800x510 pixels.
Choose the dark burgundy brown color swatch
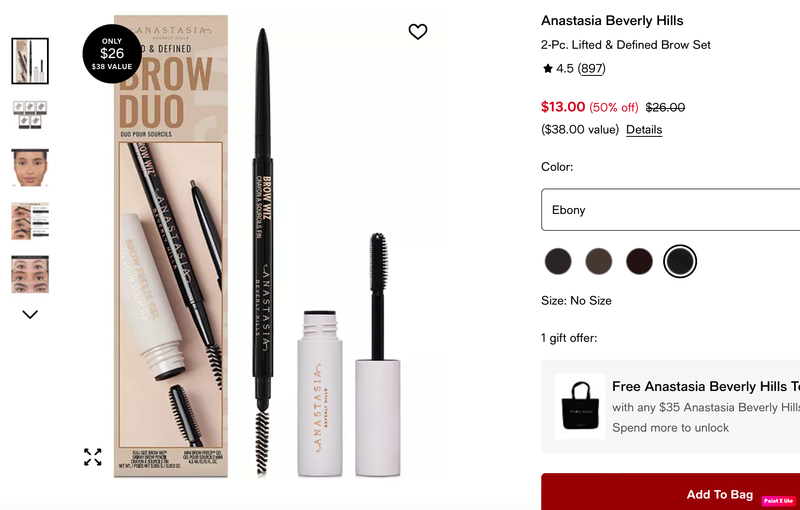coord(639,261)
